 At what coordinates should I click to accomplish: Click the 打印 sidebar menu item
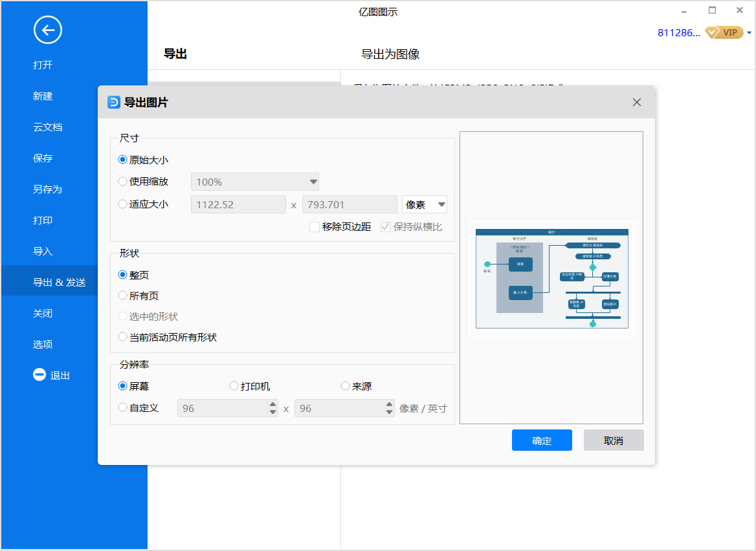point(43,220)
